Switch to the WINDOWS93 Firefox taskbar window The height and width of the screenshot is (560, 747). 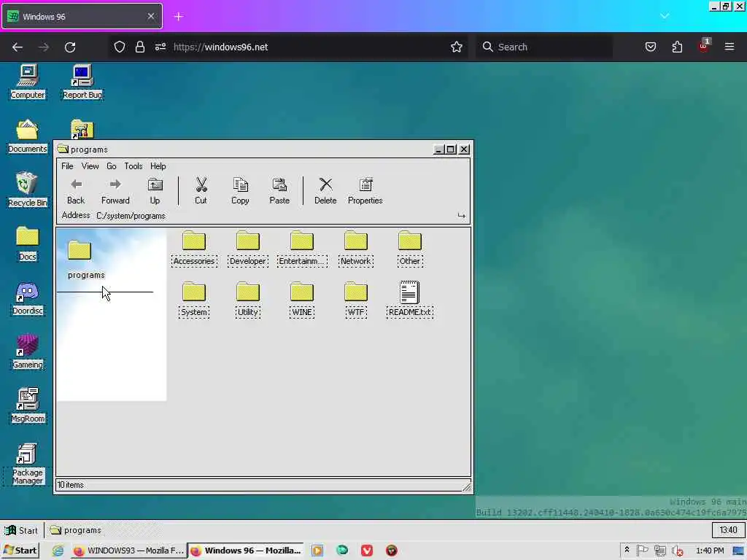pyautogui.click(x=128, y=551)
